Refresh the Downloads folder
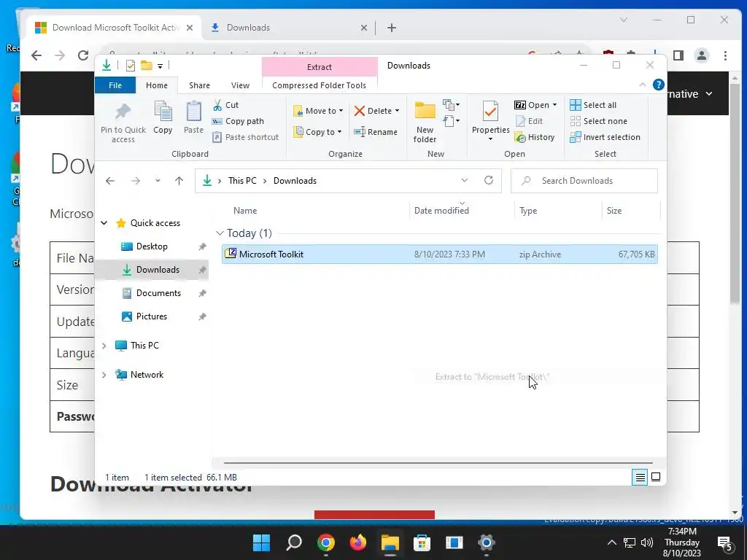The width and height of the screenshot is (747, 560). pos(489,180)
